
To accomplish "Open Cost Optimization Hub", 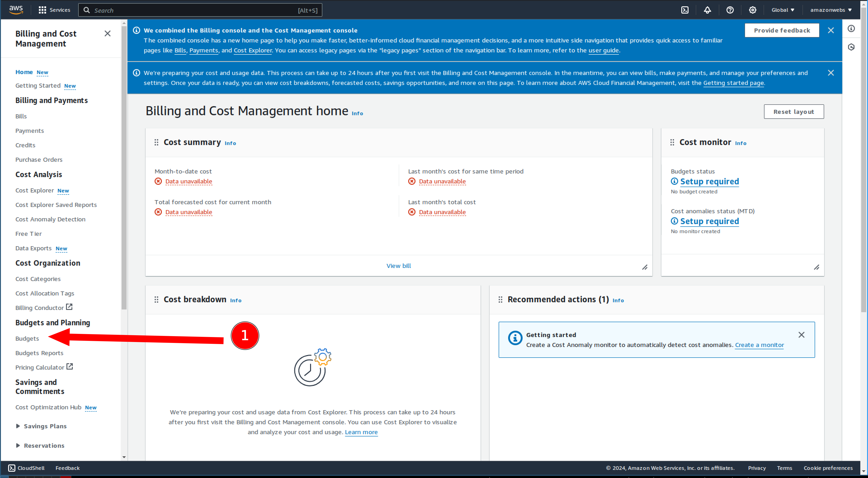I will click(x=48, y=407).
